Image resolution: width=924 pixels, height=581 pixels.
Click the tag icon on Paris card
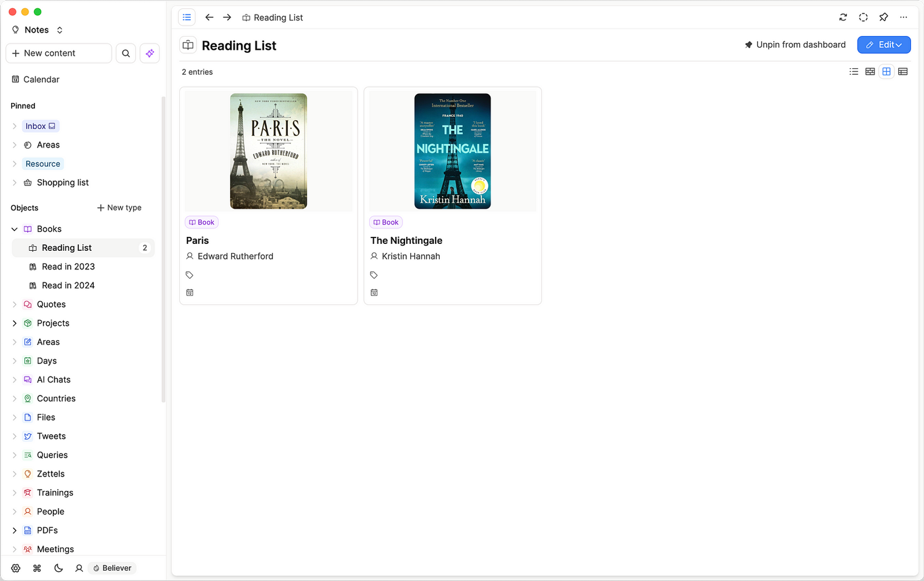(189, 275)
